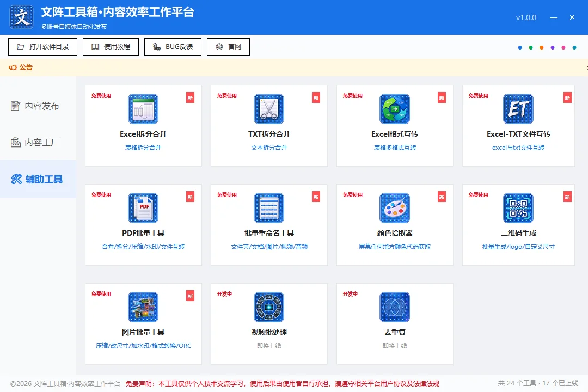Click the bug icon on BUG反馈
588x392 pixels.
tap(157, 47)
